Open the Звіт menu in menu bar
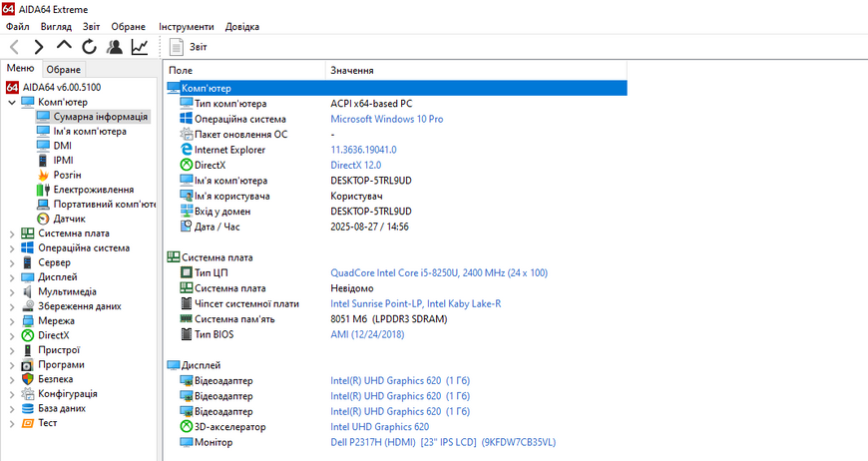 pos(92,27)
